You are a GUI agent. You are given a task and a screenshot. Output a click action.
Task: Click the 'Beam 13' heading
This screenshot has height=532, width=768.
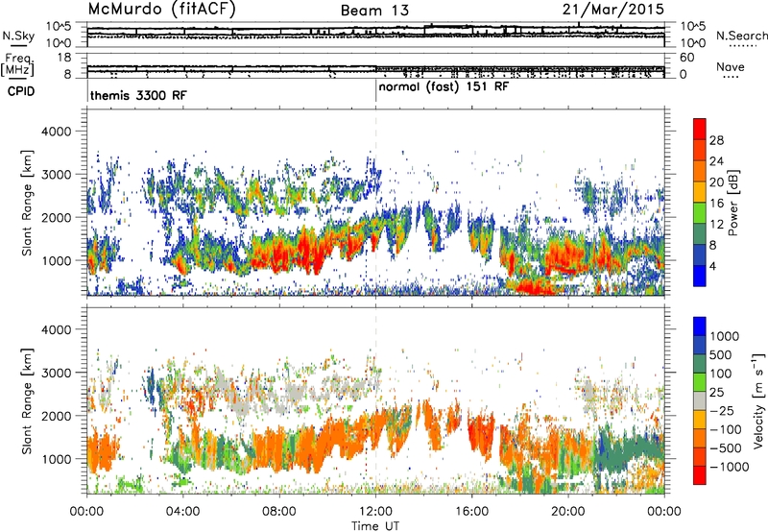[374, 11]
